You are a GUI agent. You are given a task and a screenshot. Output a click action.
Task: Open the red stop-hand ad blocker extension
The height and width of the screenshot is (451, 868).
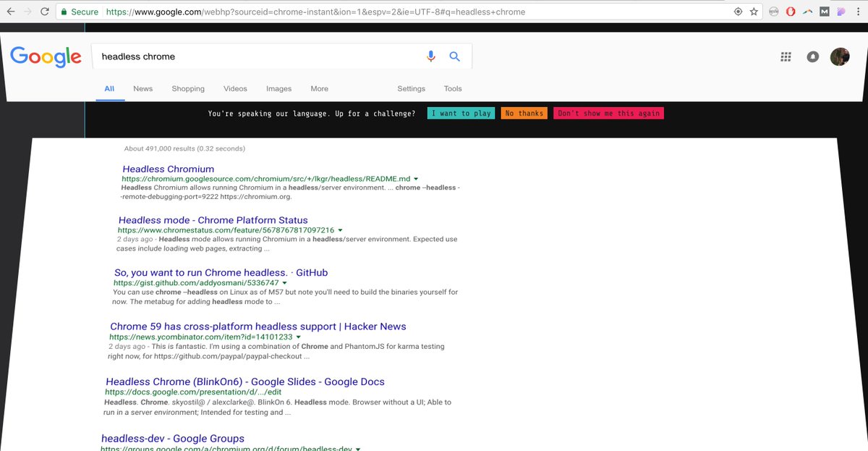pyautogui.click(x=791, y=12)
